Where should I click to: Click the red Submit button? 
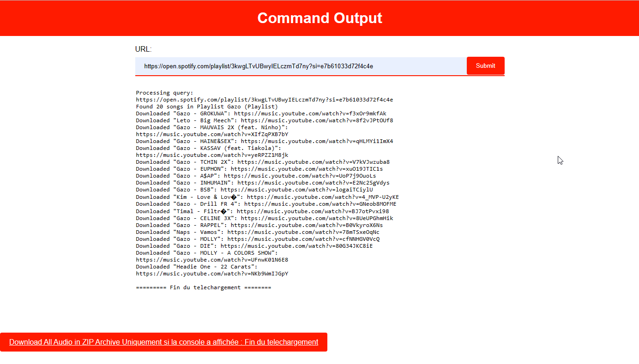[x=485, y=66]
